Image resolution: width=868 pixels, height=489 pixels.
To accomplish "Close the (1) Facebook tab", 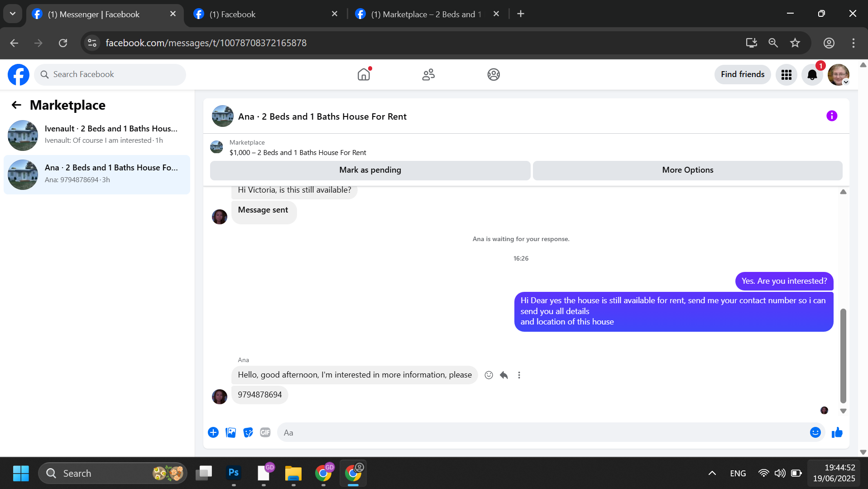I will pyautogui.click(x=335, y=14).
